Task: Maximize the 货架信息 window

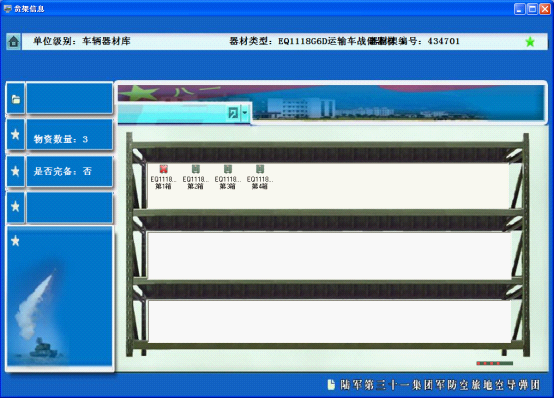Action: (x=532, y=9)
